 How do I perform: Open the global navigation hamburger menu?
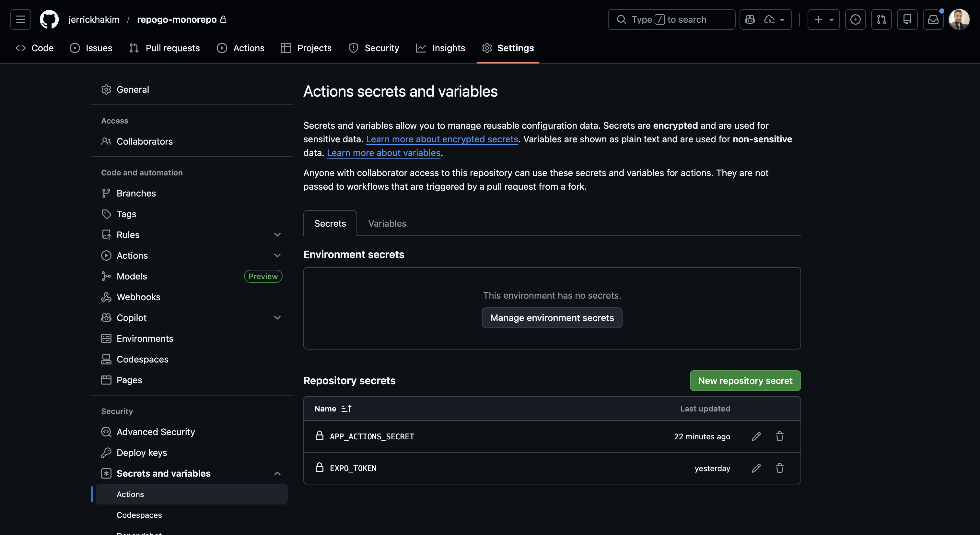[x=20, y=19]
